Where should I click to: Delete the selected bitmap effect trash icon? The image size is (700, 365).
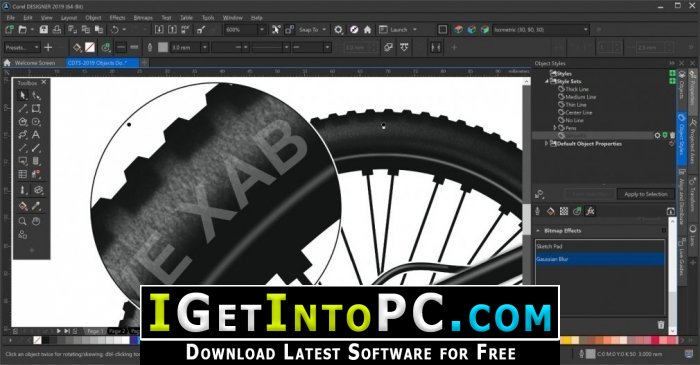coord(661,325)
